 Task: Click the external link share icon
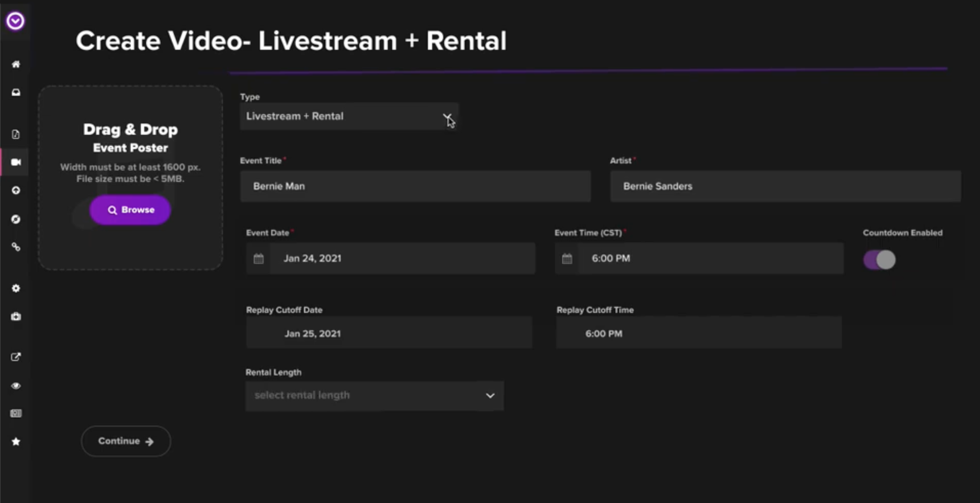coord(16,357)
